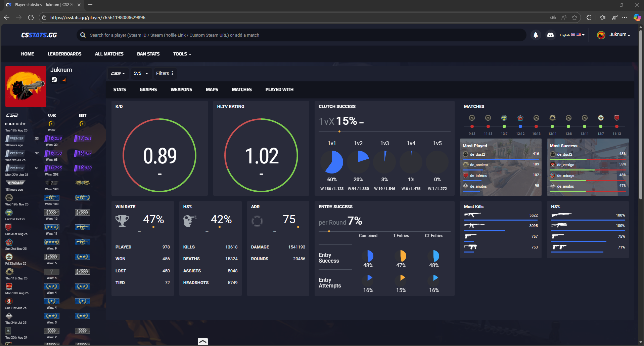The width and height of the screenshot is (644, 346).
Task: Open ALL MATCHES page
Action: coord(109,54)
